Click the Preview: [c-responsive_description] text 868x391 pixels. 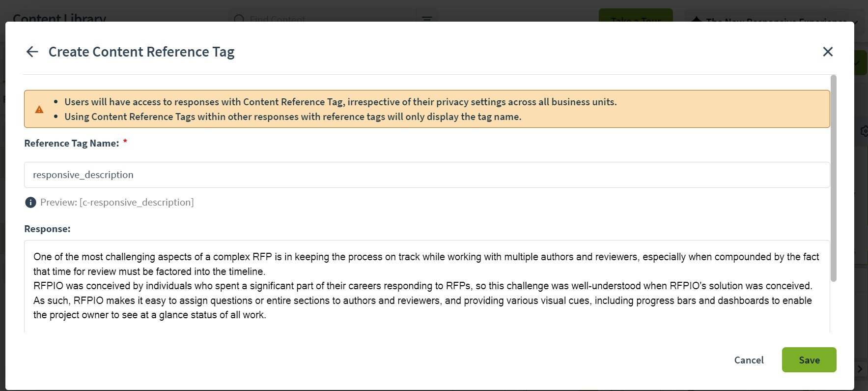click(117, 202)
